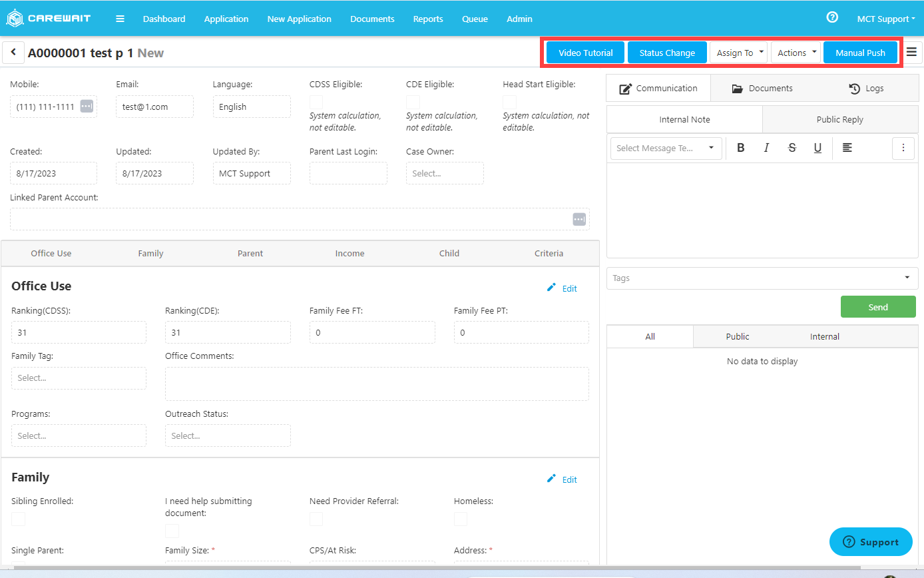Check the Sibling Enrolled checkbox
Viewport: 924px width, 578px height.
point(18,519)
